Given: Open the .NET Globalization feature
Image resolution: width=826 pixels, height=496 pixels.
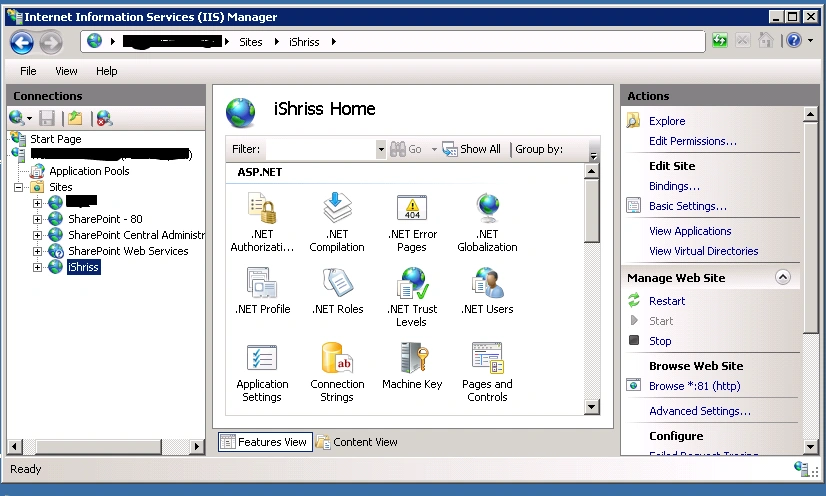Looking at the screenshot, I should click(x=487, y=222).
